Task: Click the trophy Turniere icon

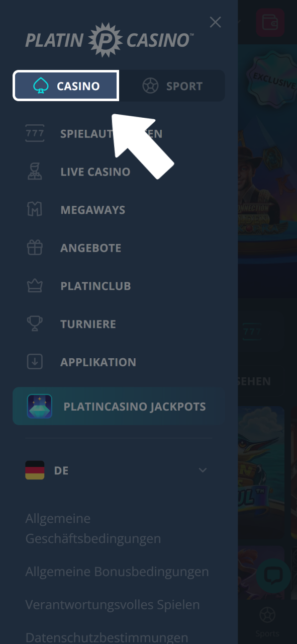Action: [35, 324]
